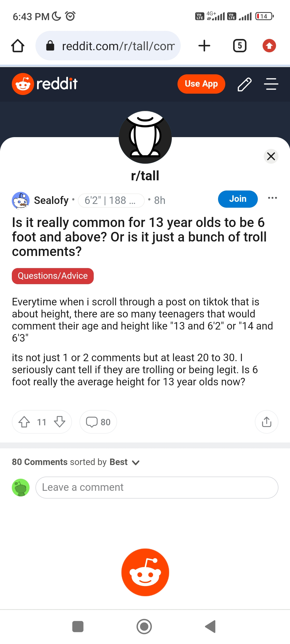This screenshot has height=644, width=290.
Task: Tap the browser home icon
Action: (x=18, y=46)
